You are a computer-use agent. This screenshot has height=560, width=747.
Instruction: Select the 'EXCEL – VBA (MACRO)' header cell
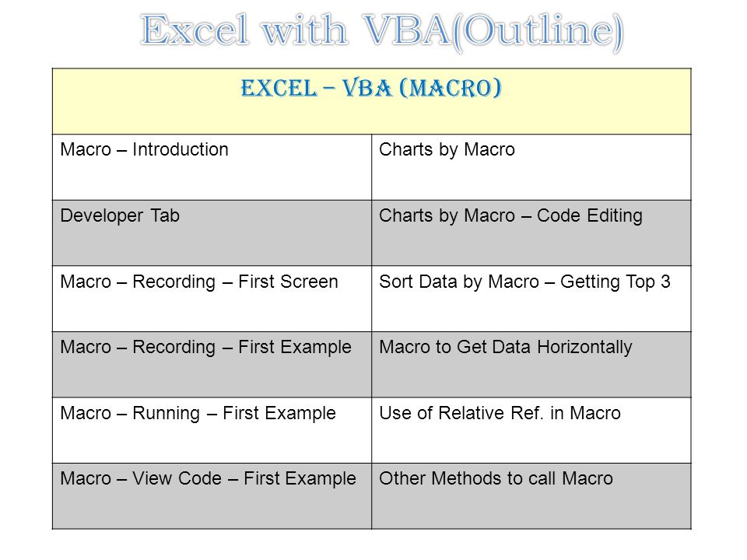pos(372,101)
